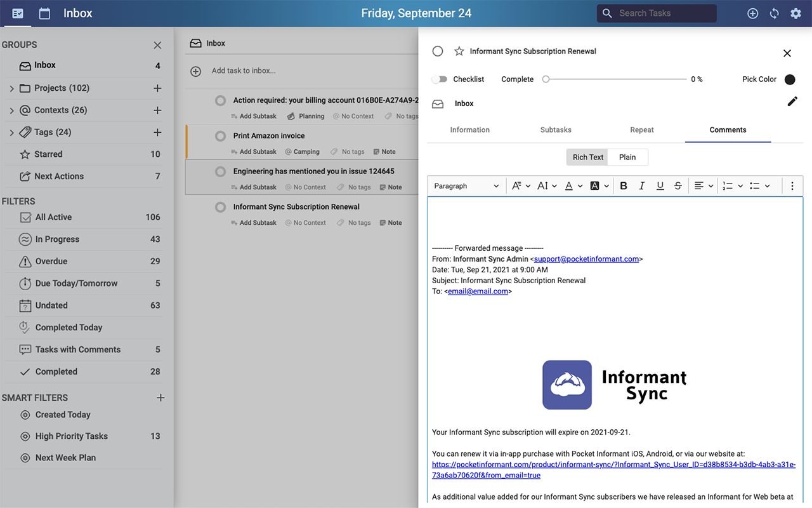Open the font color dropdown
The width and height of the screenshot is (812, 508).
573,186
